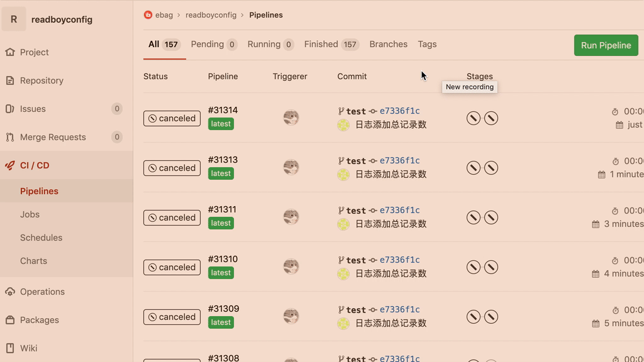Click the CI / CD rocket icon

(10, 165)
